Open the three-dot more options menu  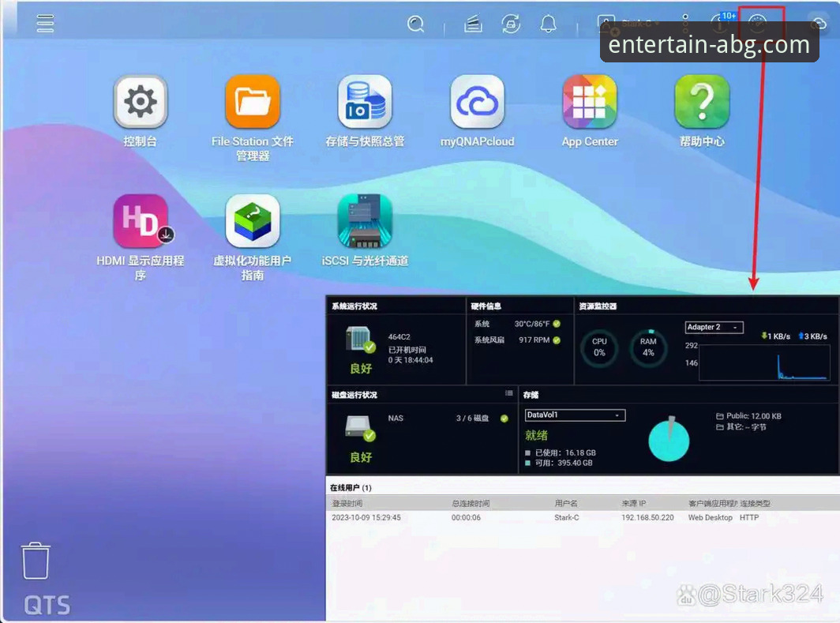[x=685, y=24]
